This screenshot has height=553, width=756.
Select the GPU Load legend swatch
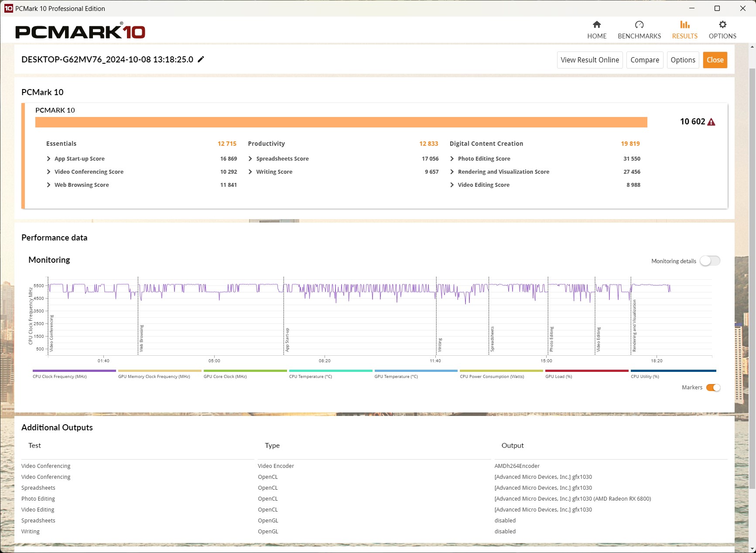587,371
